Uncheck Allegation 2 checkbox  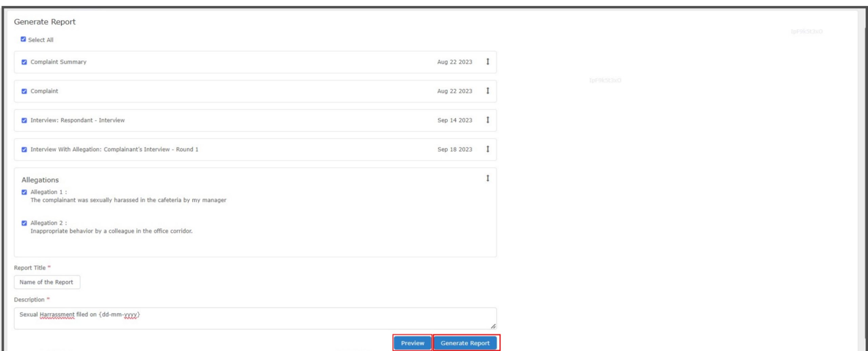tap(24, 223)
